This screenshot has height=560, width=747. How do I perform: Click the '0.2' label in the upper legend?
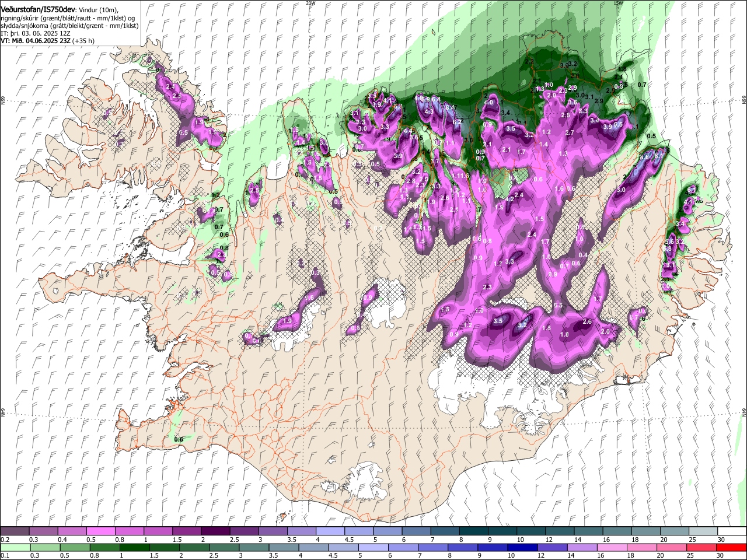coord(5,540)
